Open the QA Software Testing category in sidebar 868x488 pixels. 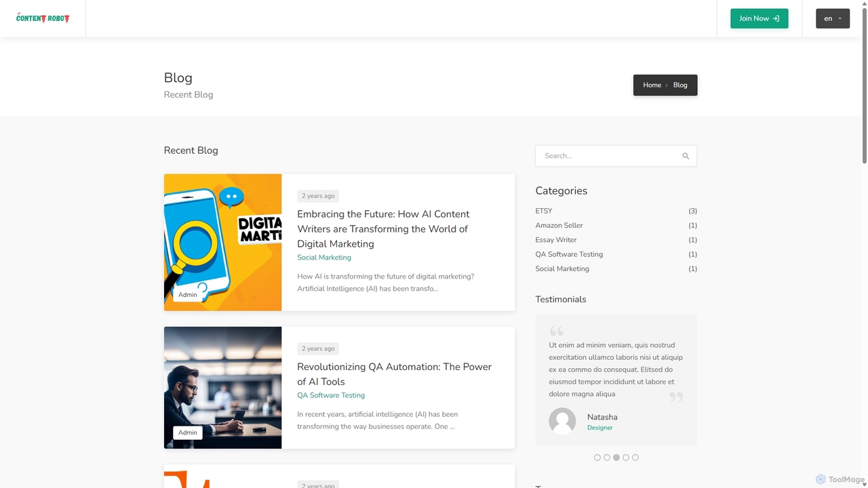(569, 254)
